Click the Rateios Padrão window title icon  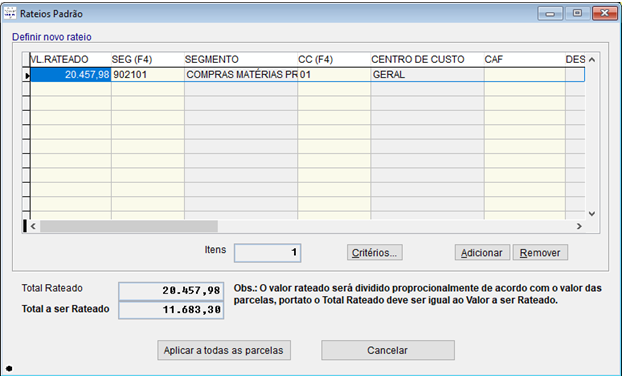click(x=10, y=13)
